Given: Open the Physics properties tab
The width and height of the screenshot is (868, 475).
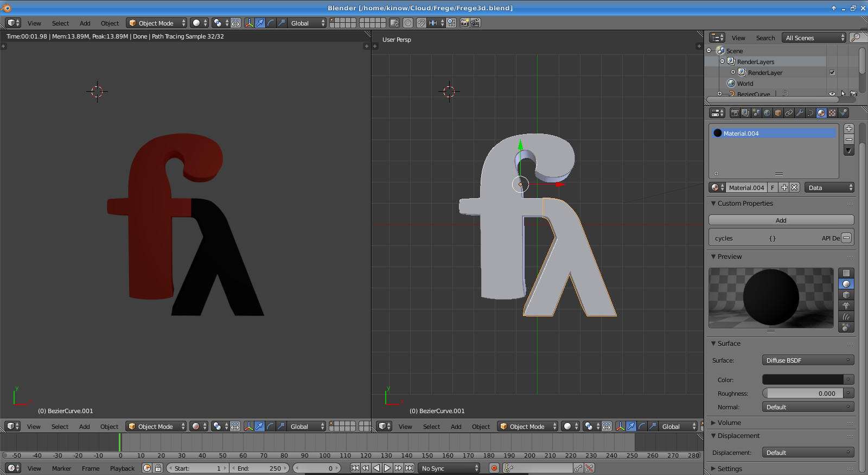Looking at the screenshot, I should coord(843,113).
